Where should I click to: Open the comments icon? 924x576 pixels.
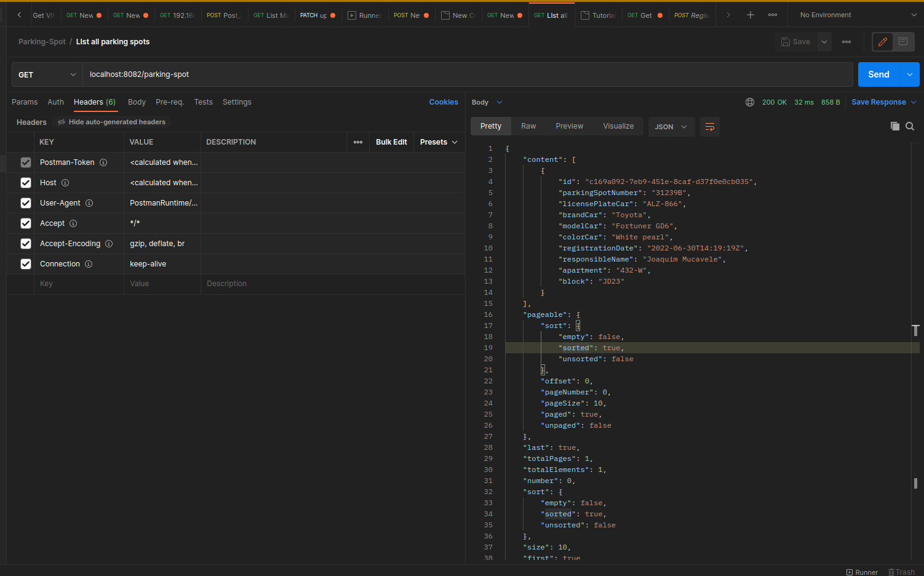(x=903, y=42)
